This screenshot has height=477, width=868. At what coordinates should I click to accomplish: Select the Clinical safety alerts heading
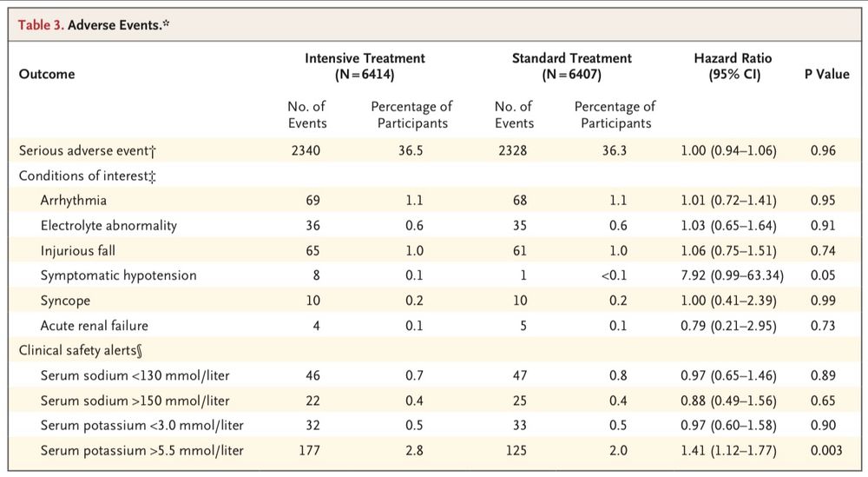[81, 351]
